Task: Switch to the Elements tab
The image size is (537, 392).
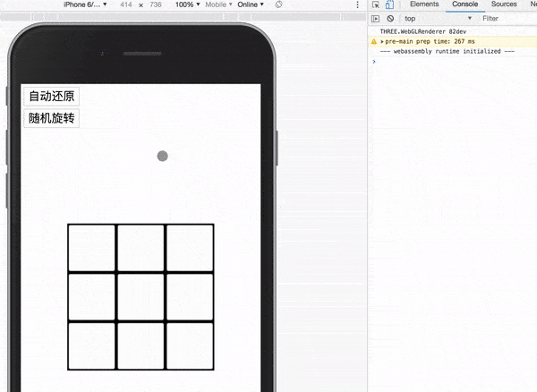Action: click(424, 4)
